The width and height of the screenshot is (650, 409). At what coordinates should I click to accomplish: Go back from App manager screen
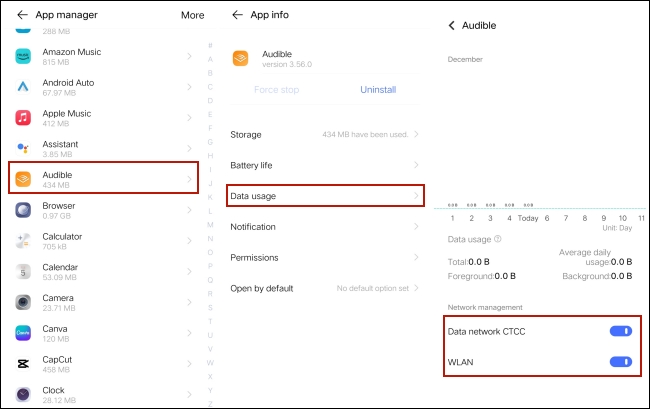[22, 15]
